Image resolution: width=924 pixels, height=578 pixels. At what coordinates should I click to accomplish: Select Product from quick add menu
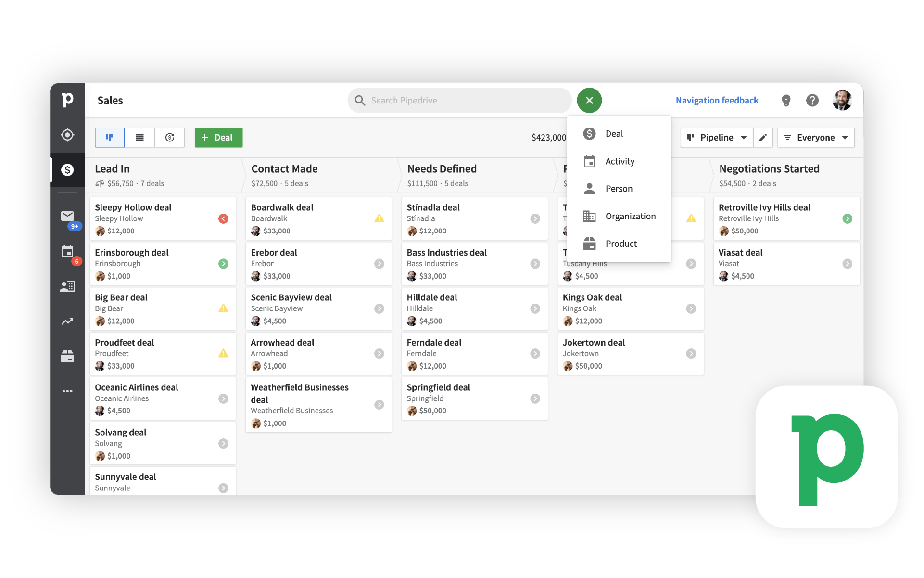click(619, 244)
